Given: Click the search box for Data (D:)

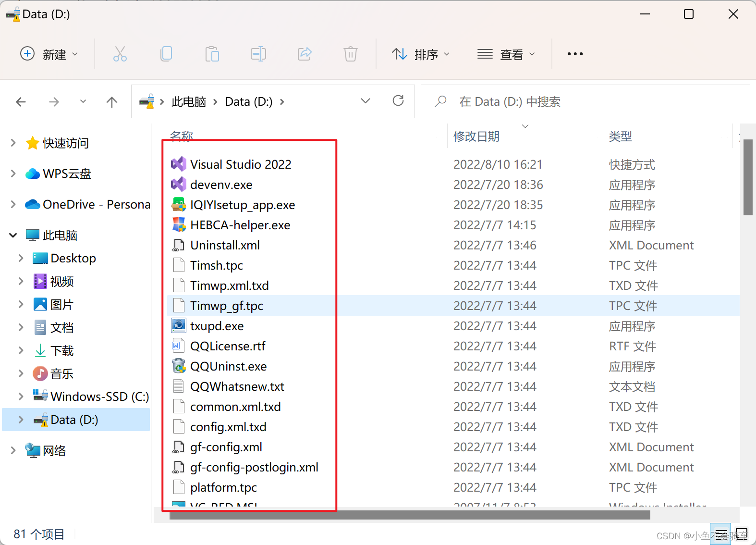Looking at the screenshot, I should tap(585, 101).
